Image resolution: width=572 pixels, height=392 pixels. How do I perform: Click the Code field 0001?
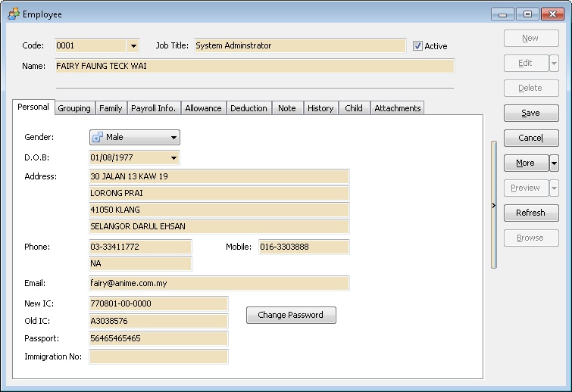pyautogui.click(x=90, y=46)
